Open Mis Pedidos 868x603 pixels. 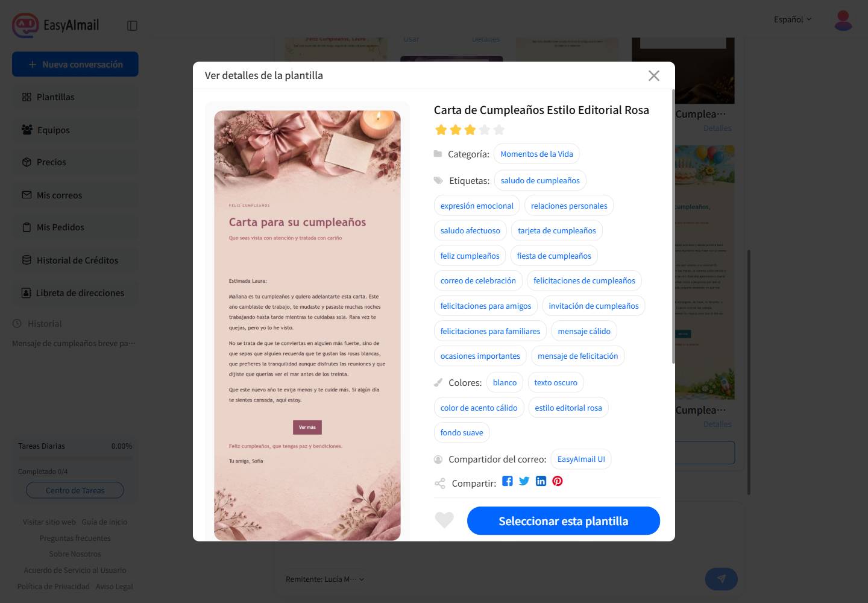(x=75, y=227)
